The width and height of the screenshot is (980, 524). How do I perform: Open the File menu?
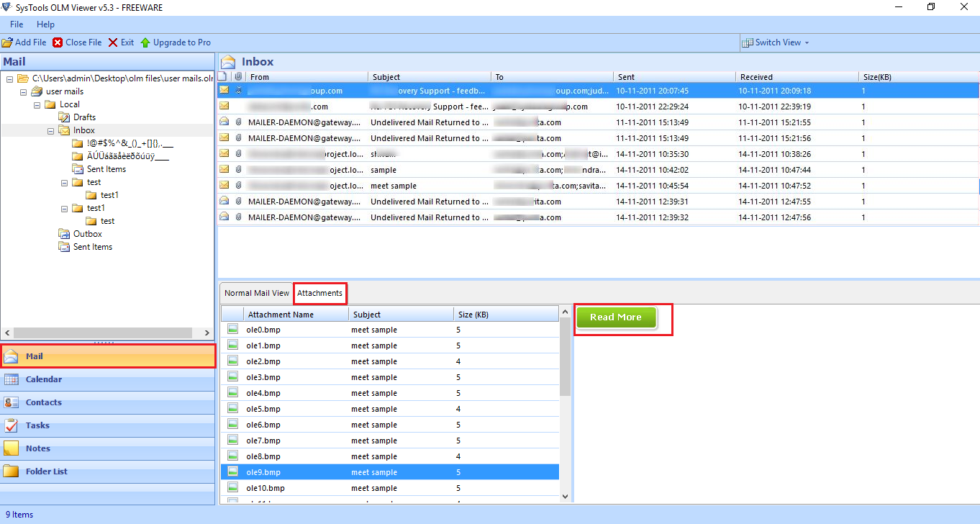pos(17,24)
